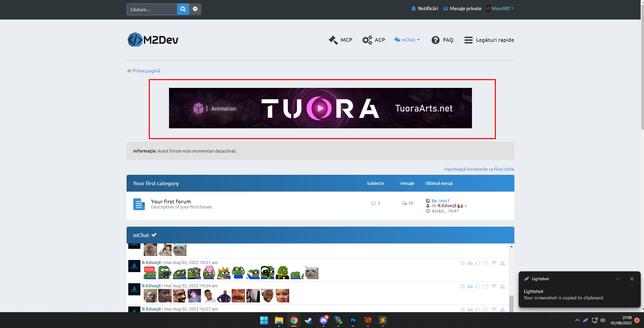View B.Eduard profile in last post
This screenshot has width=644, height=328.
[447, 206]
